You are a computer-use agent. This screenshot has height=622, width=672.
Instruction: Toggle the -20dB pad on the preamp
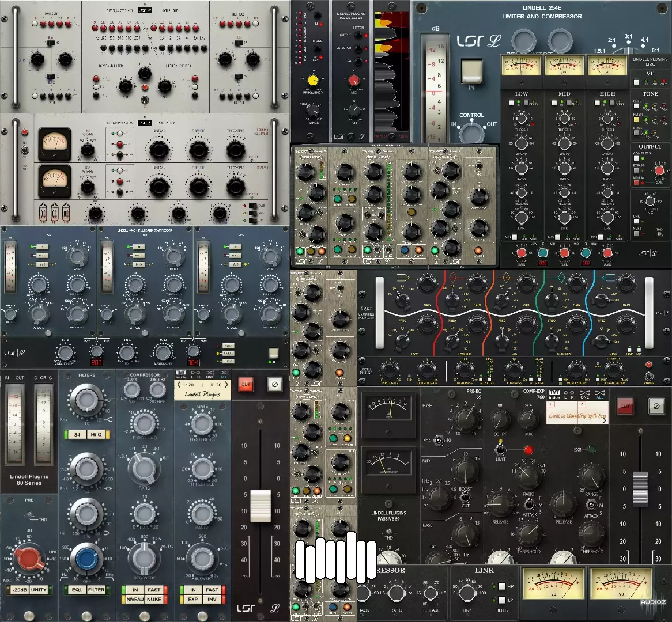(x=19, y=590)
